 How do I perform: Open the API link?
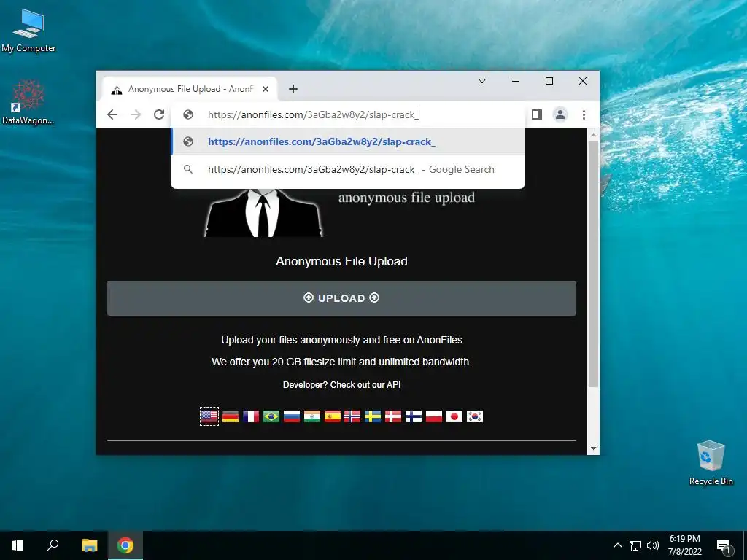point(393,385)
